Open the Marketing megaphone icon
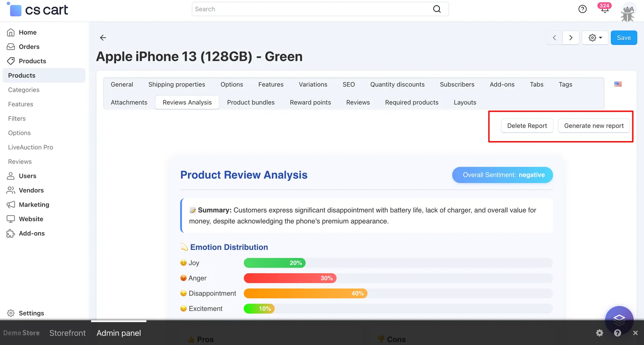Image resolution: width=644 pixels, height=345 pixels. click(x=11, y=205)
